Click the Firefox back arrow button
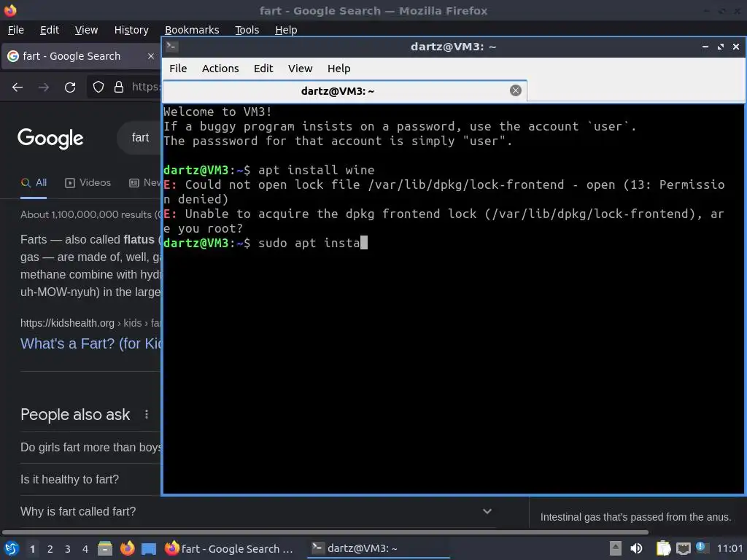747x560 pixels. (x=18, y=87)
